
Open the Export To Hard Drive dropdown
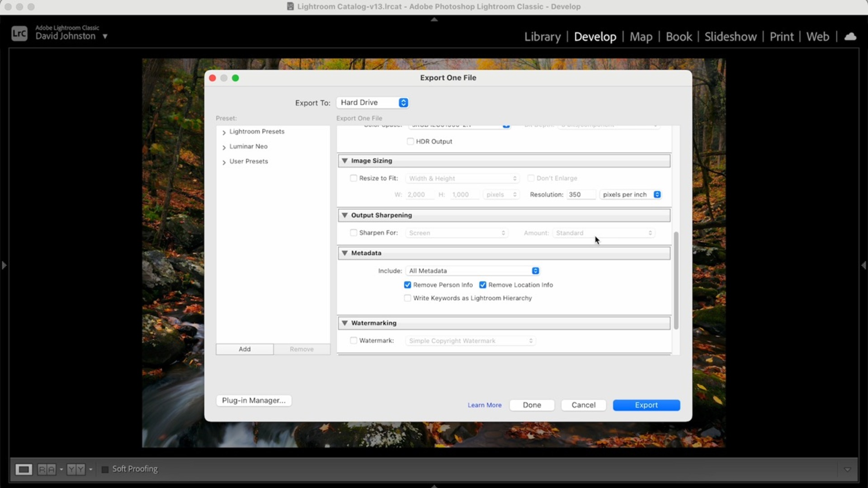click(373, 103)
